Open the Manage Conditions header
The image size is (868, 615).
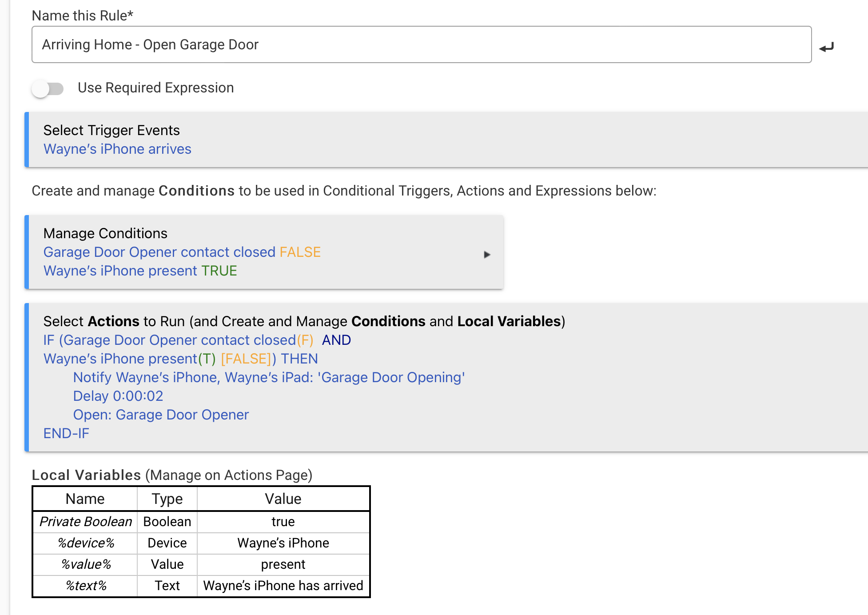[x=105, y=233]
